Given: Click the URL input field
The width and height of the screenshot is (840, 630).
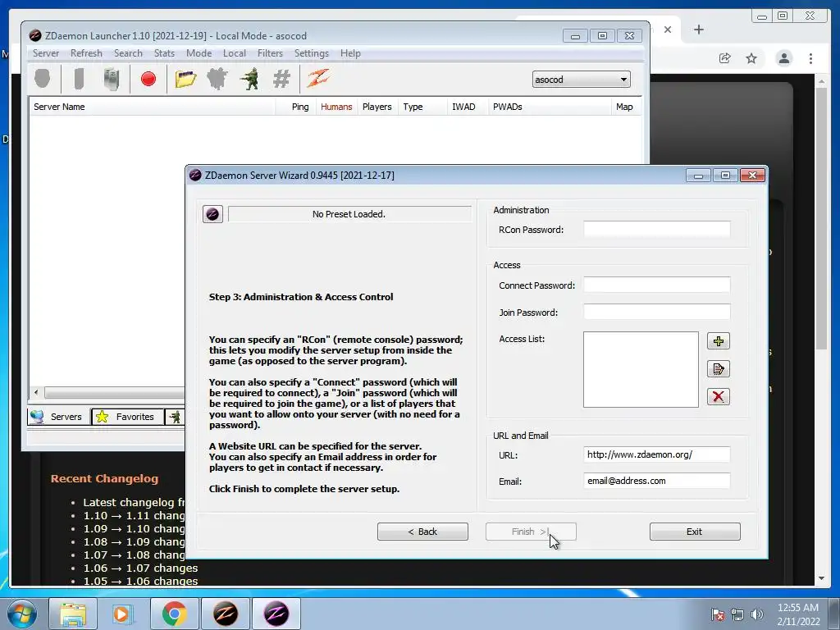Looking at the screenshot, I should pos(657,454).
